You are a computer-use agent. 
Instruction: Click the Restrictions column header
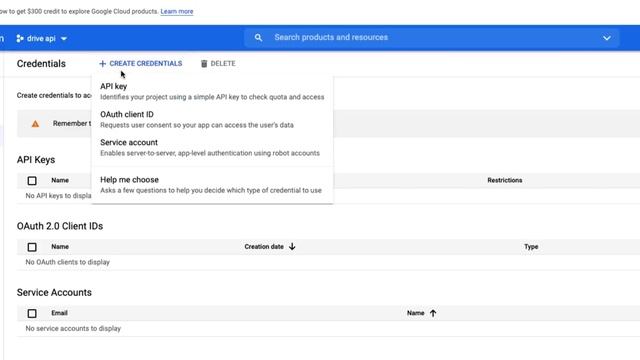[504, 180]
